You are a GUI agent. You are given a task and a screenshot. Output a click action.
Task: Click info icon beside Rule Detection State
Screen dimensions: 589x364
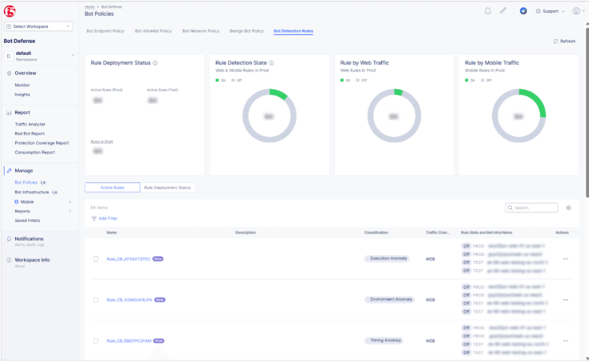(x=271, y=63)
